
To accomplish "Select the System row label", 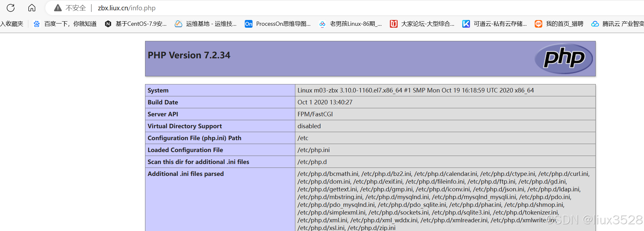I will pos(158,91).
